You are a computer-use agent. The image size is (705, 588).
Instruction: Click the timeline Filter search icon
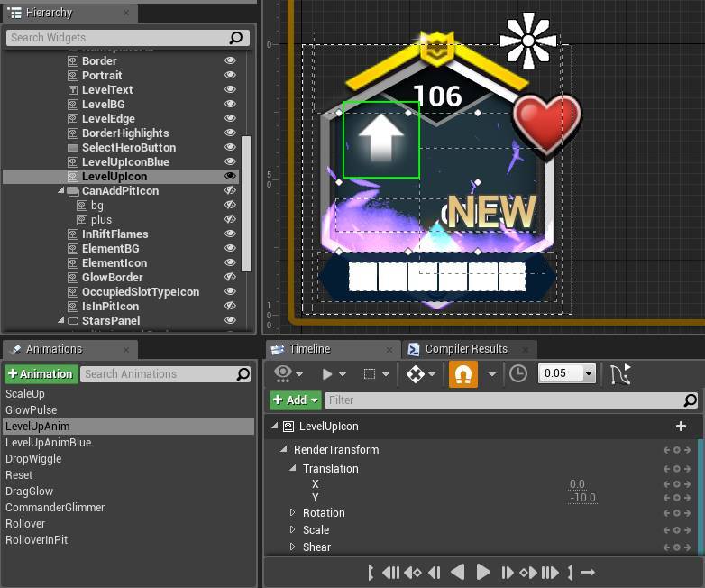tap(691, 400)
